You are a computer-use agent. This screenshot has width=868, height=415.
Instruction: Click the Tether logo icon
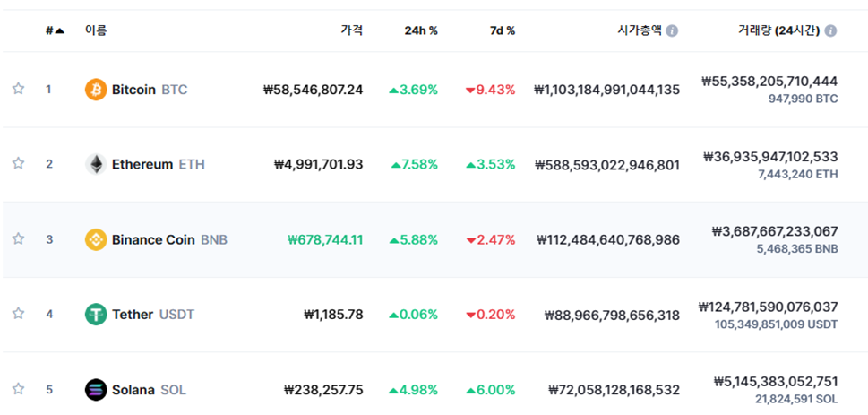point(96,314)
